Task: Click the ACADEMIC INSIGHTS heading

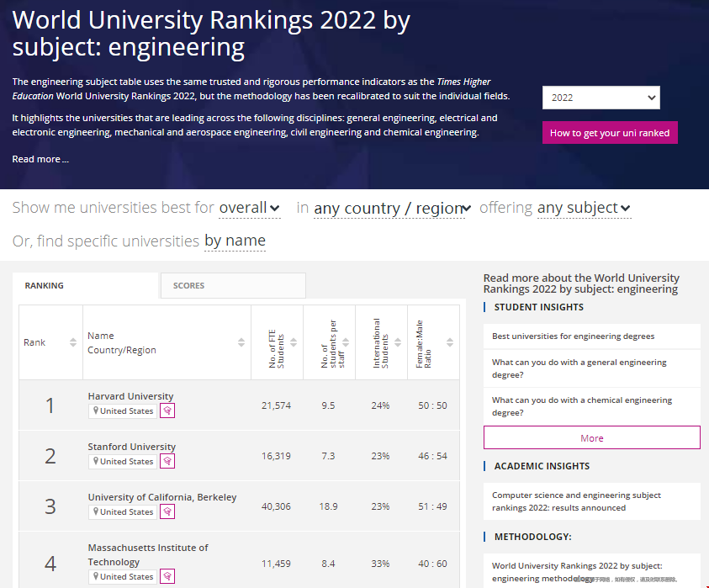Action: pyautogui.click(x=542, y=466)
